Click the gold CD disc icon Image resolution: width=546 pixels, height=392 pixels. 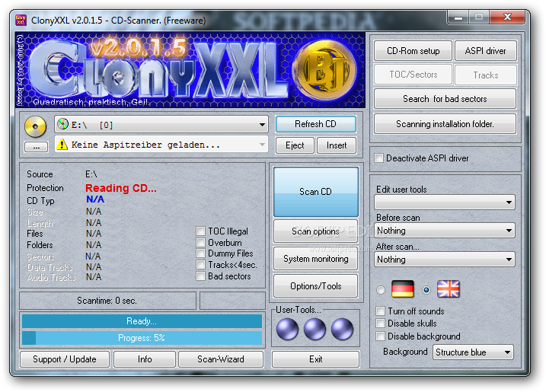tap(35, 126)
